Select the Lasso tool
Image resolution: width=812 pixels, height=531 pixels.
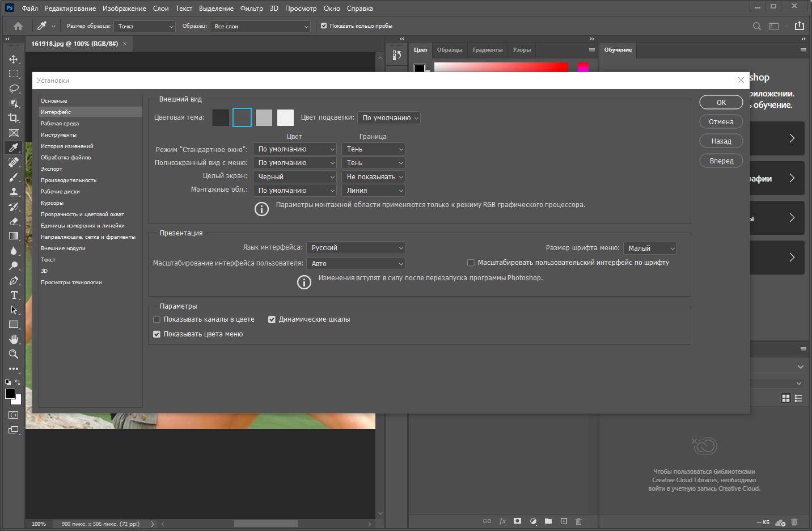click(14, 88)
